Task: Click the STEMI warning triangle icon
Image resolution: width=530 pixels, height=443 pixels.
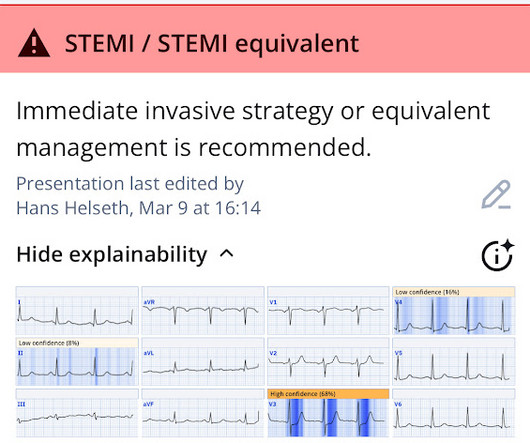Action: [34, 43]
